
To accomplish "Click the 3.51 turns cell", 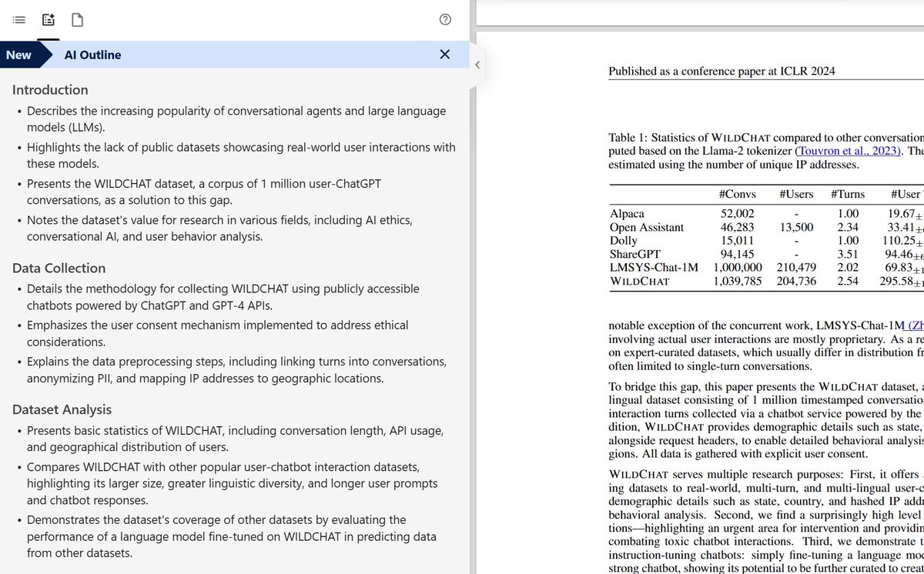I will [x=848, y=254].
